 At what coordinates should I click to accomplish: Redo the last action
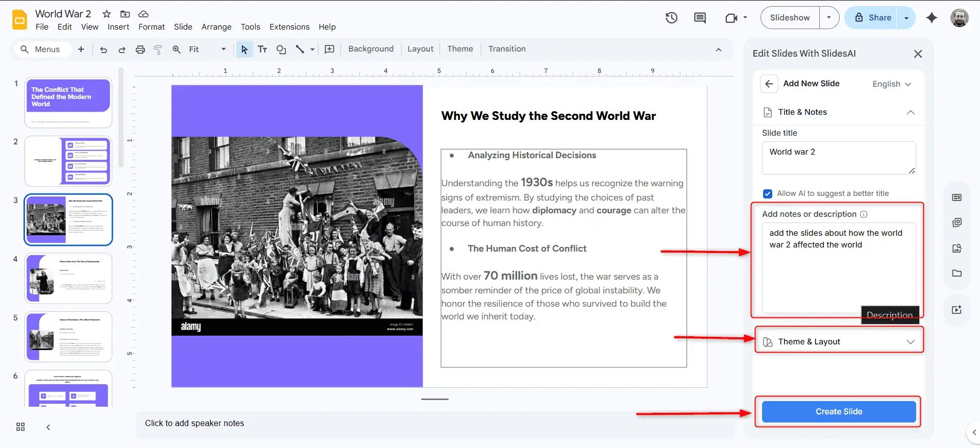point(121,49)
